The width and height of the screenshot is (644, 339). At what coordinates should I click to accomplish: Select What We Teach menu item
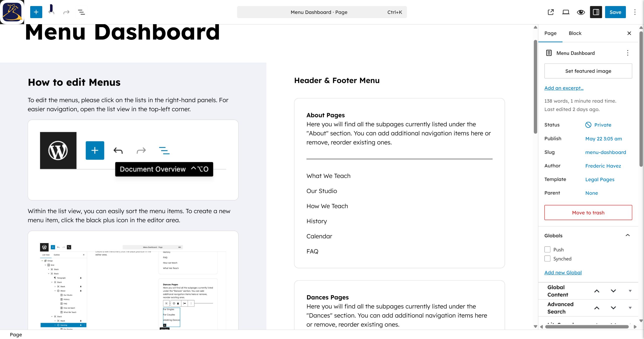(328, 176)
